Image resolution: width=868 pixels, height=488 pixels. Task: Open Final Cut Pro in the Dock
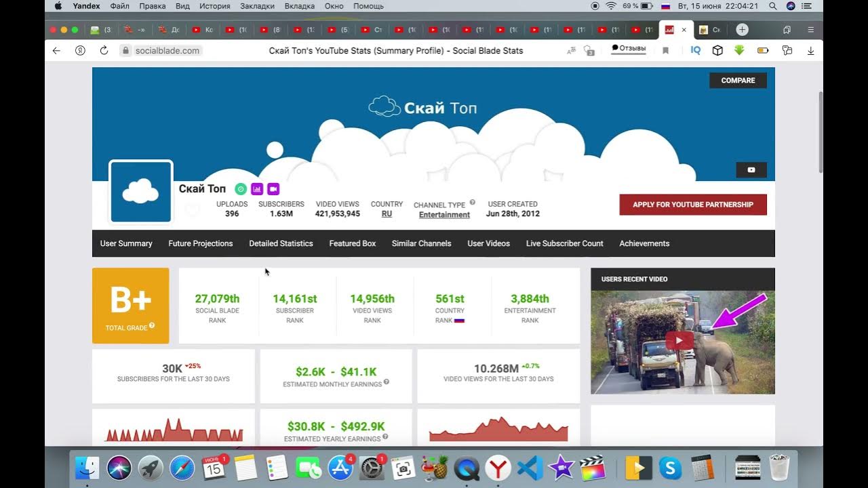pos(593,468)
